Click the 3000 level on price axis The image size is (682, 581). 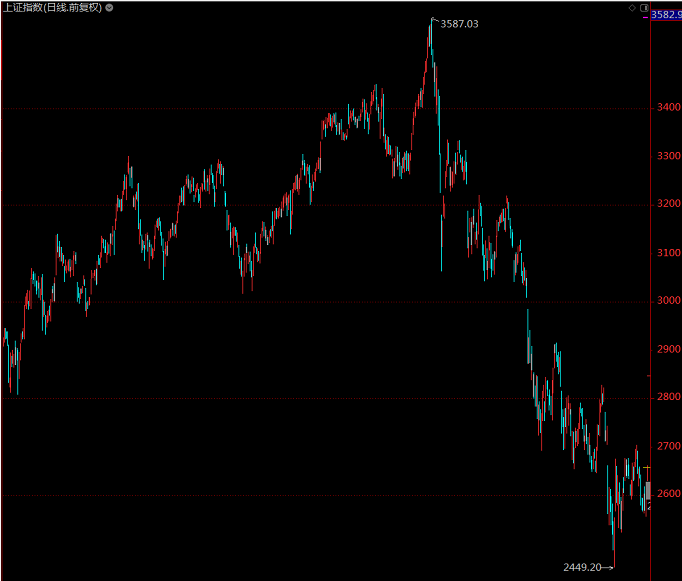pos(667,302)
